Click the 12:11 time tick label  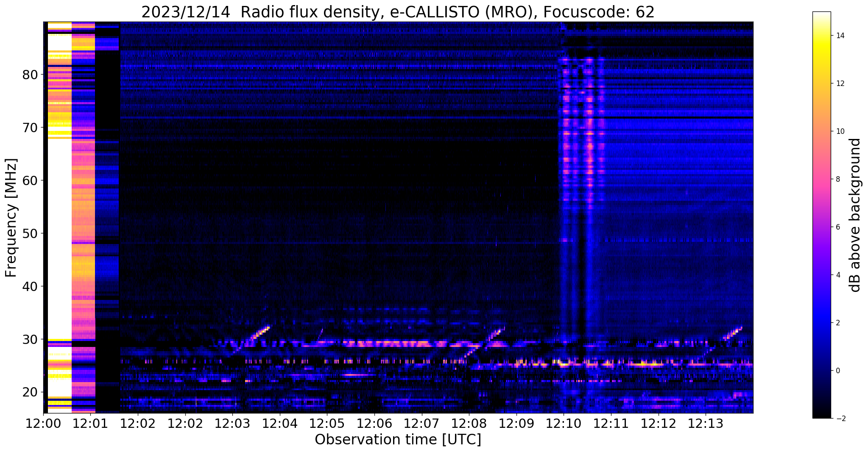click(x=611, y=424)
